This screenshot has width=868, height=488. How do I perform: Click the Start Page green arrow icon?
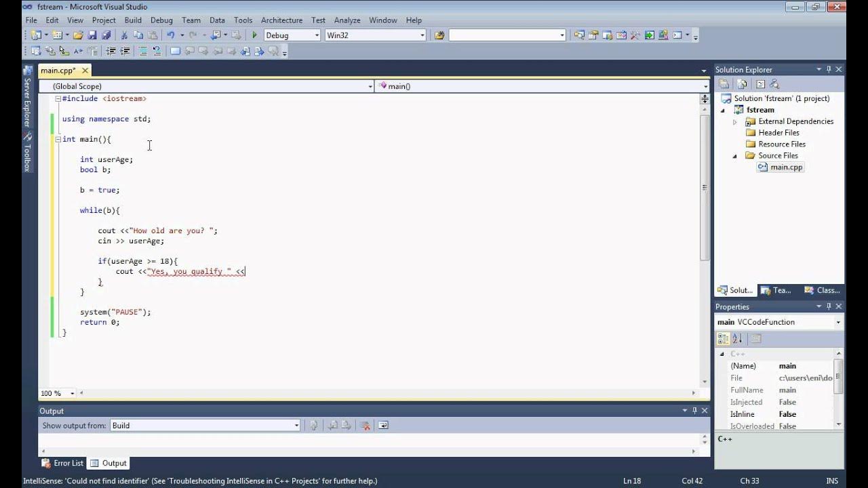[x=650, y=35]
